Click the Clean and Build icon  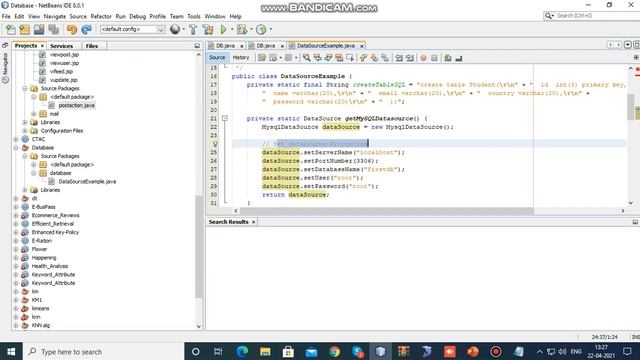[x=208, y=29]
